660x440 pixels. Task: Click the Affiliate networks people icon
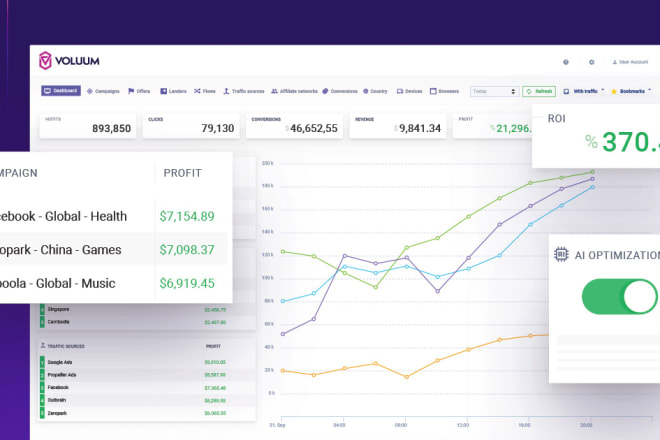(274, 91)
